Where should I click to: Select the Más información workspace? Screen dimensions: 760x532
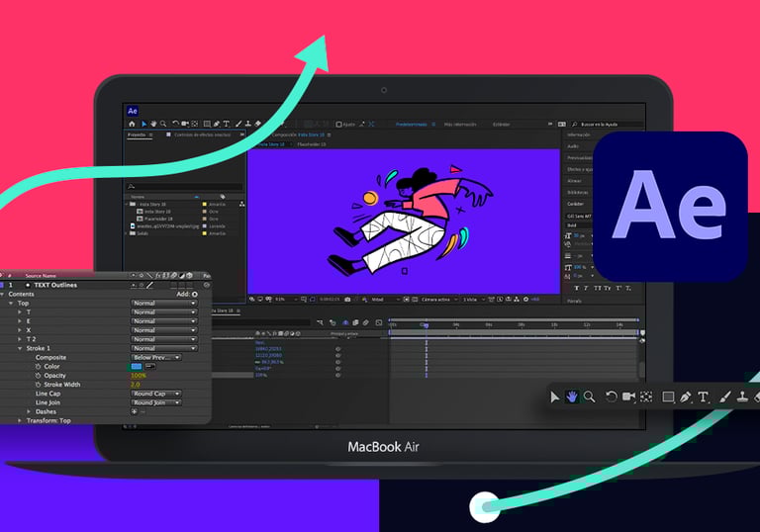coord(460,125)
